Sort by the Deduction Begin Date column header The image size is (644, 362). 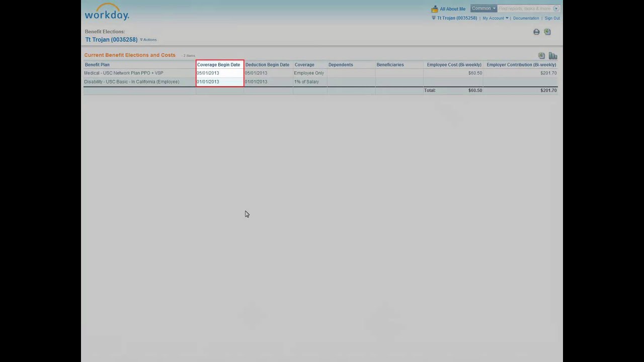267,65
